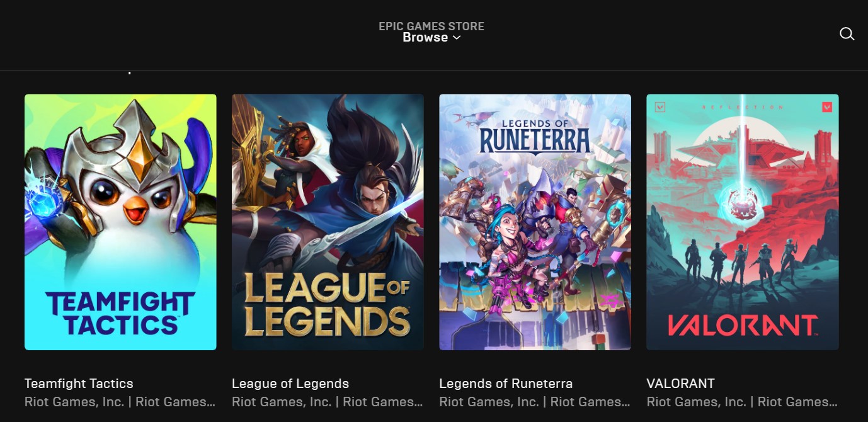
Task: Select Riot Games publisher line under League of Legends
Action: 327,402
